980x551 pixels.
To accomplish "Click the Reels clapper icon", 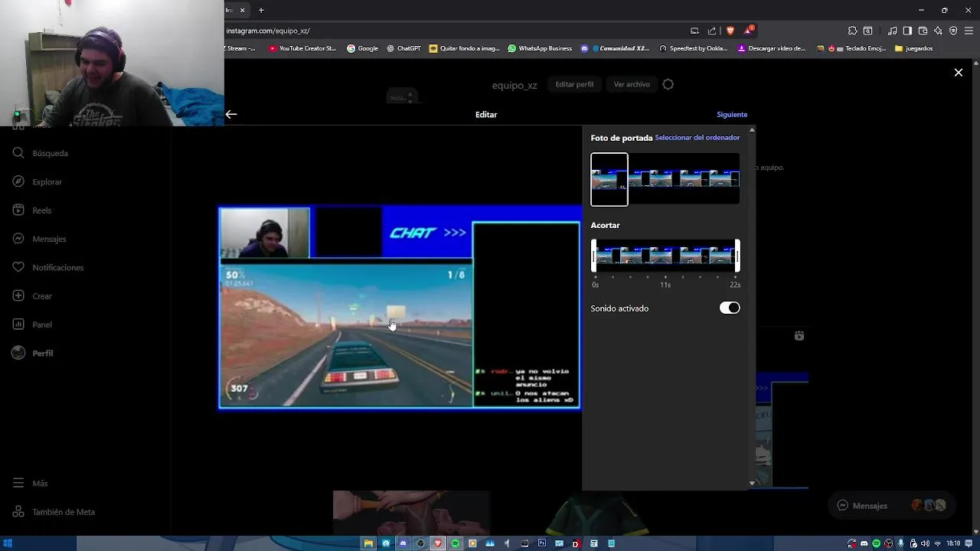I will [x=19, y=210].
